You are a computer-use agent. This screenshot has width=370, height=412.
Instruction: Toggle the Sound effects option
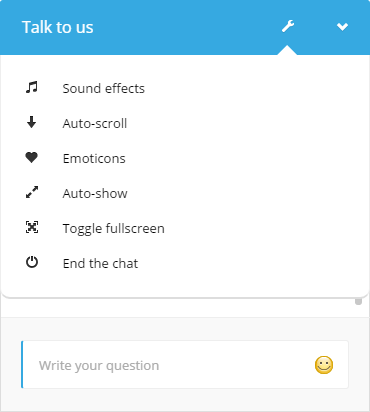185,88
